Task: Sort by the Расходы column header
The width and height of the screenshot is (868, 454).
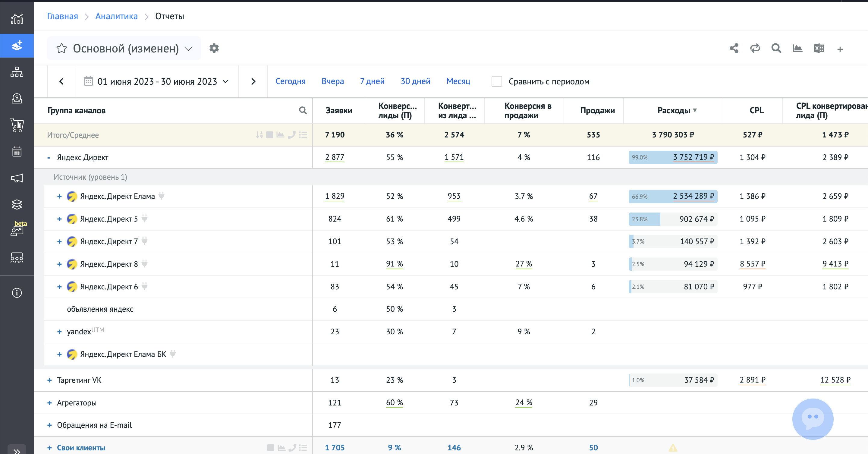Action: tap(674, 111)
